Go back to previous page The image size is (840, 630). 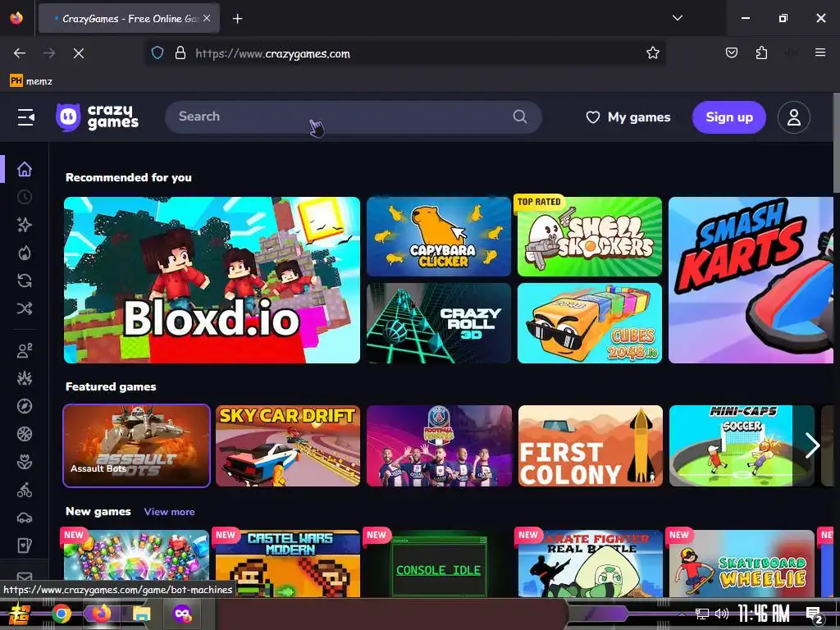[x=20, y=53]
